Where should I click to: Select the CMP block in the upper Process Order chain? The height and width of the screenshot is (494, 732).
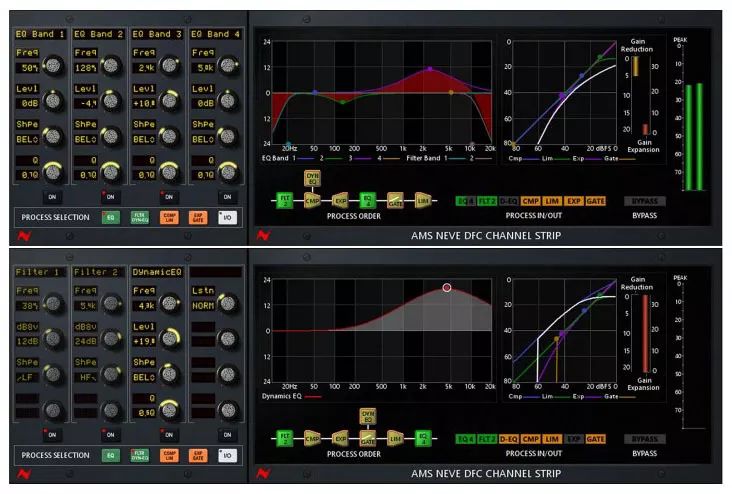312,201
